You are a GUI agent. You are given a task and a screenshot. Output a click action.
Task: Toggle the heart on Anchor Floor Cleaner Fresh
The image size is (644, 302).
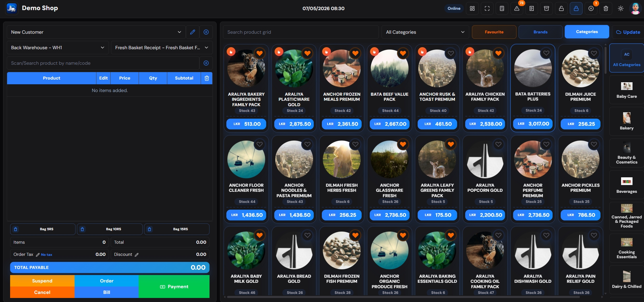(x=259, y=144)
